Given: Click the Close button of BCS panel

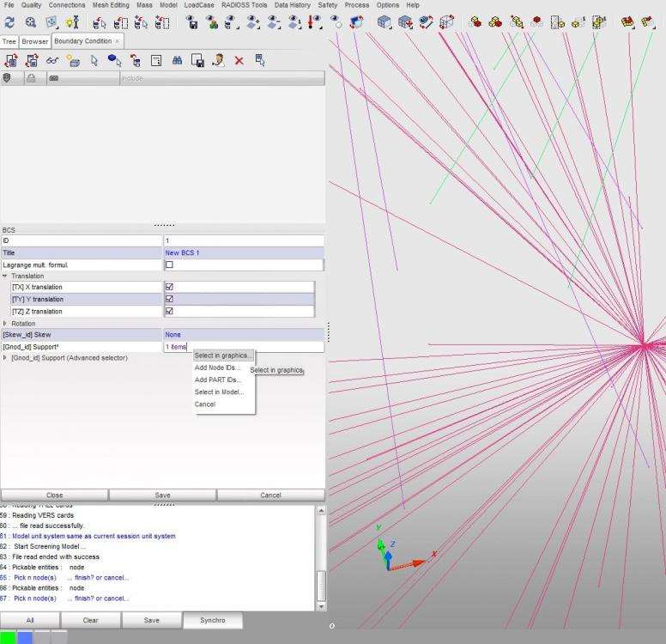Looking at the screenshot, I should [x=54, y=495].
